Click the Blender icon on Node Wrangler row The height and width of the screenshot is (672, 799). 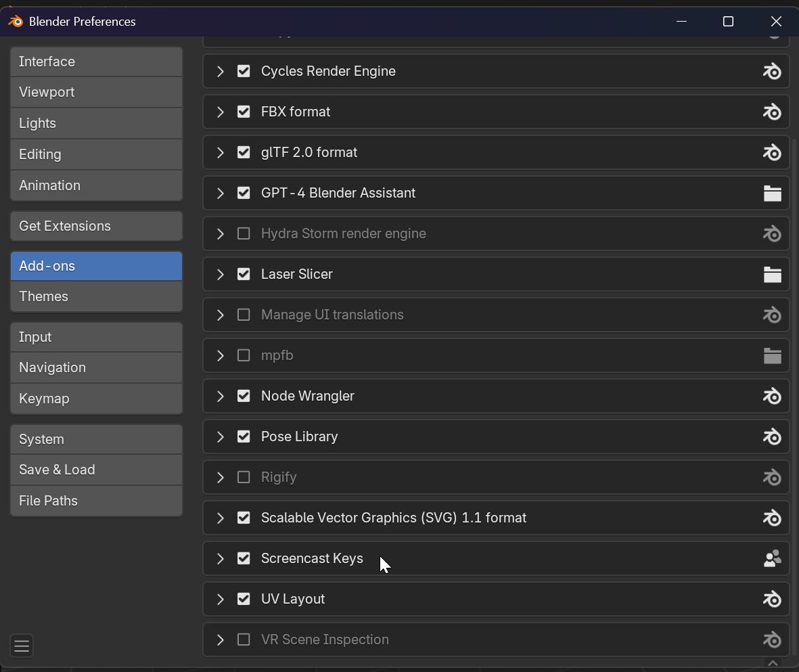tap(772, 396)
